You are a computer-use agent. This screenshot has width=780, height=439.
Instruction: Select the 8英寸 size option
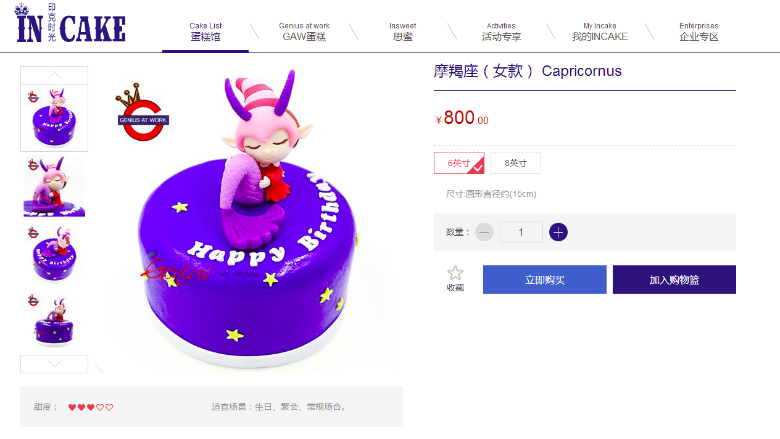[515, 163]
